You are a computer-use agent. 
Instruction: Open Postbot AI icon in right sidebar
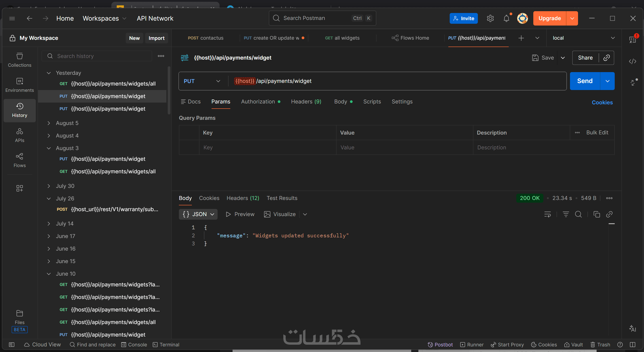[x=633, y=328]
